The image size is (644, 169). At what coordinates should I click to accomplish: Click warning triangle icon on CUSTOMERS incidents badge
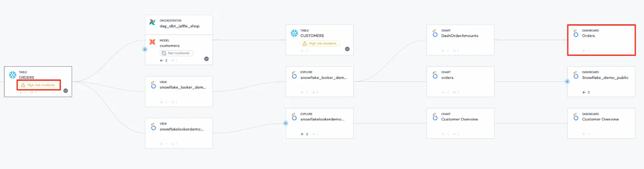tap(305, 43)
